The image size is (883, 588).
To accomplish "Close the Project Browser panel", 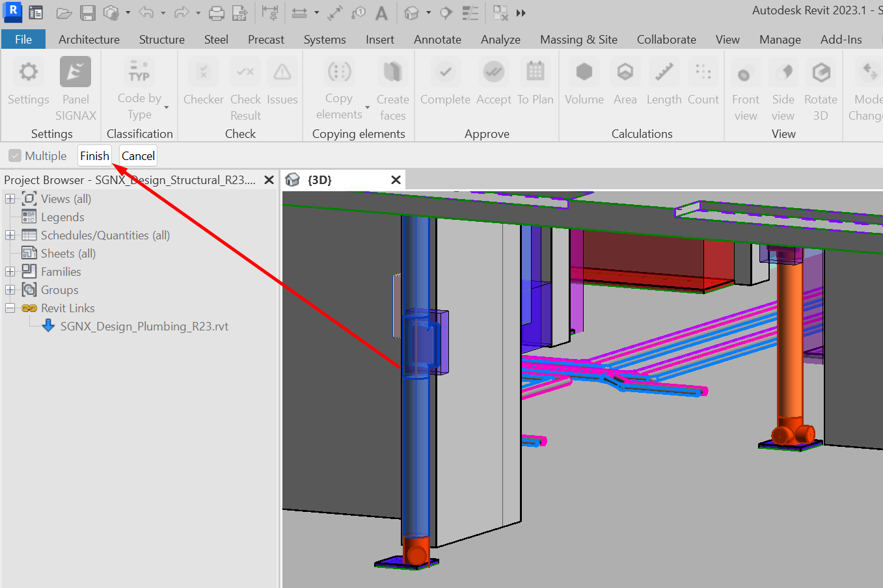I will tap(269, 180).
